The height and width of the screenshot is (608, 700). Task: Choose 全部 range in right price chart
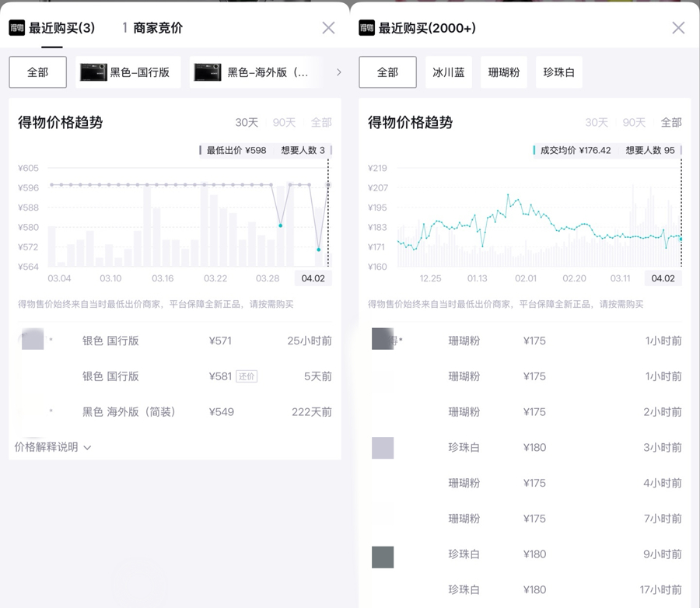click(x=670, y=123)
